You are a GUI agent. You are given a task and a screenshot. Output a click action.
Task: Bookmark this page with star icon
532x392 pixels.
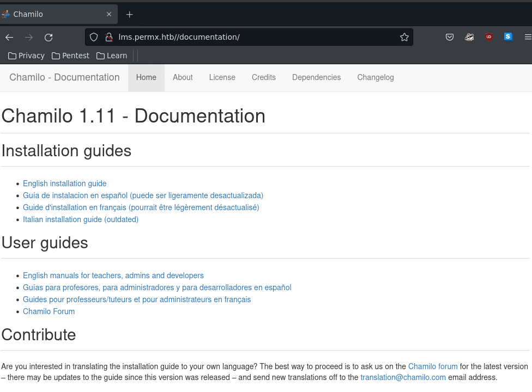(x=404, y=37)
